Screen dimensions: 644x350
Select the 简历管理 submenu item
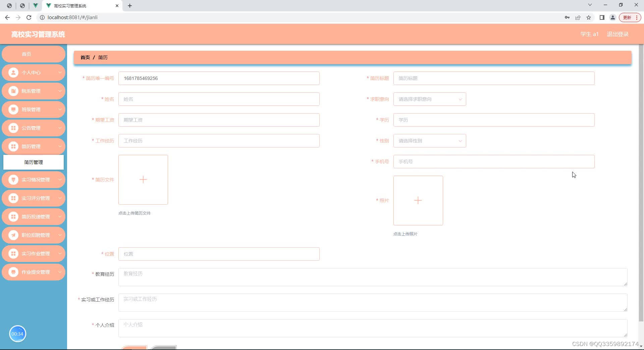34,162
